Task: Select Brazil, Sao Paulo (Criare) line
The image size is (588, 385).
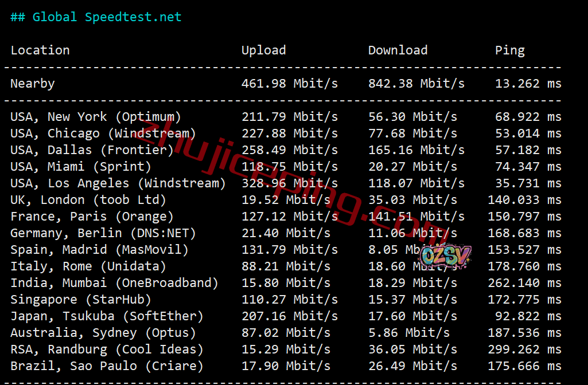Action: [x=286, y=366]
